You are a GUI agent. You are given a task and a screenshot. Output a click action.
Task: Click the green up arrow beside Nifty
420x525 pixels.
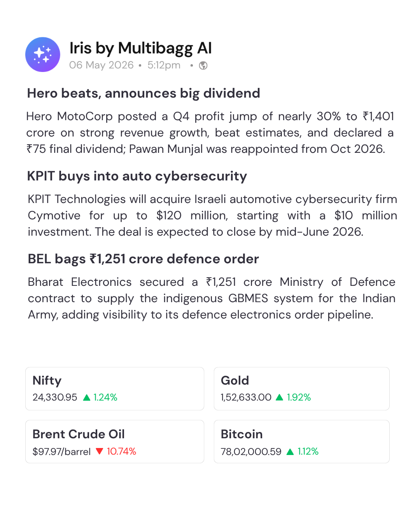(x=87, y=397)
